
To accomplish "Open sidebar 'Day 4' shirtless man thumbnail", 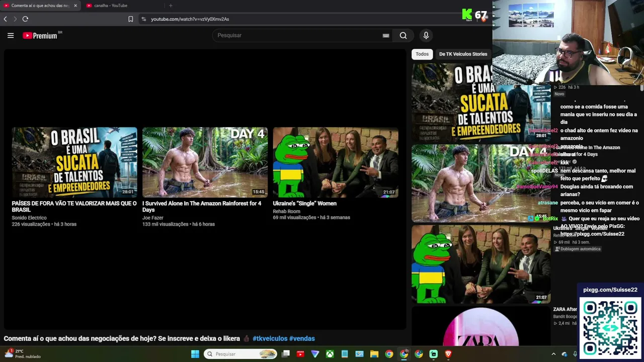I will (480, 184).
